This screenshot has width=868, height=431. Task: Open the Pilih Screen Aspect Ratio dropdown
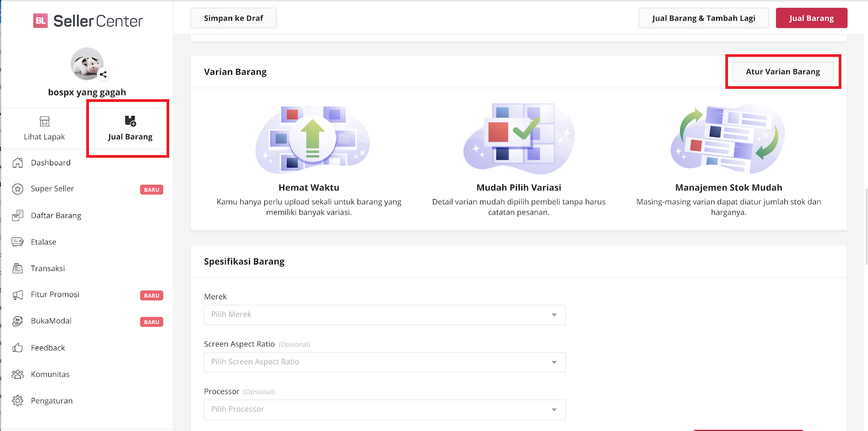(x=385, y=362)
